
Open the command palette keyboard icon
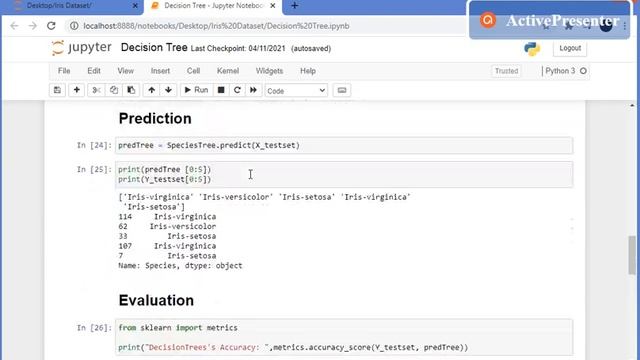(x=342, y=90)
